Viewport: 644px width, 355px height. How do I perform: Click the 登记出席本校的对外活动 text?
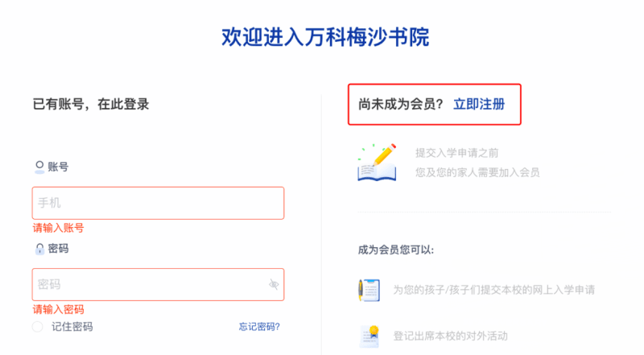coord(451,336)
